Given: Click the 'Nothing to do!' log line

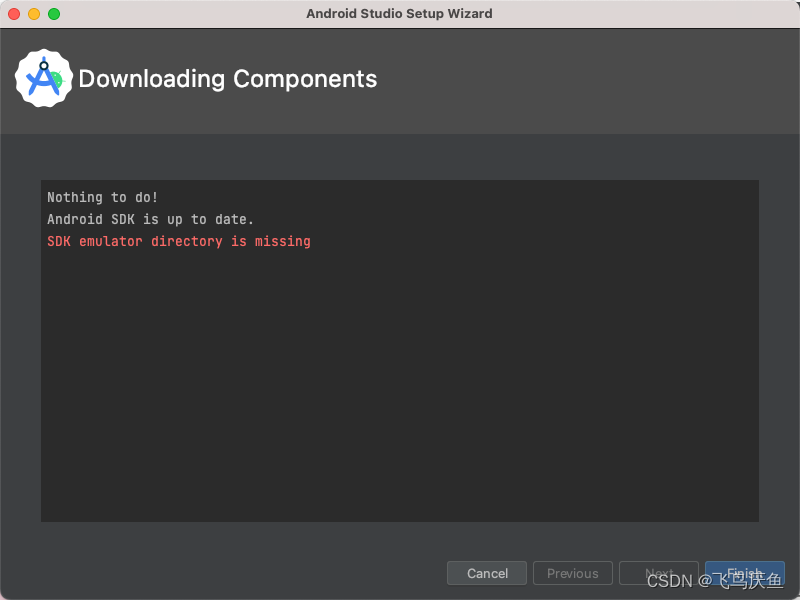Looking at the screenshot, I should point(103,197).
